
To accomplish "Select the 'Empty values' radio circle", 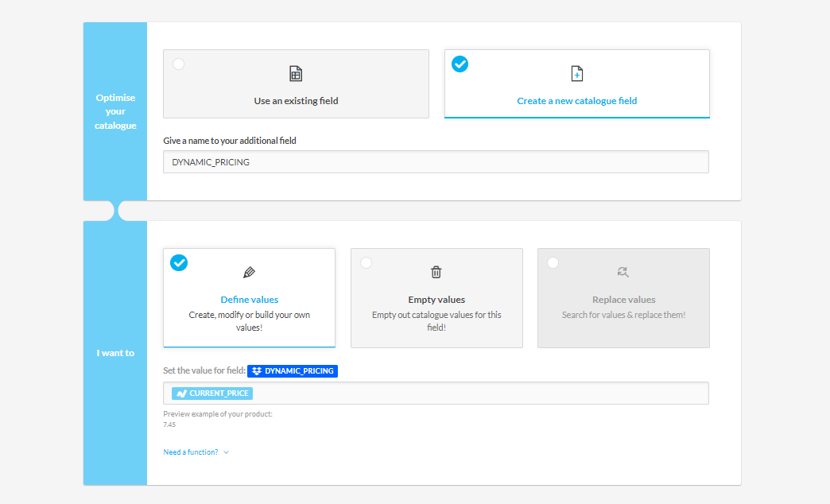I will [366, 263].
